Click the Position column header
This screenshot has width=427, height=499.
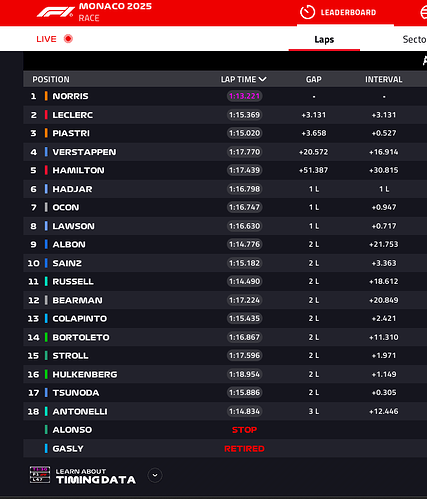tap(51, 79)
